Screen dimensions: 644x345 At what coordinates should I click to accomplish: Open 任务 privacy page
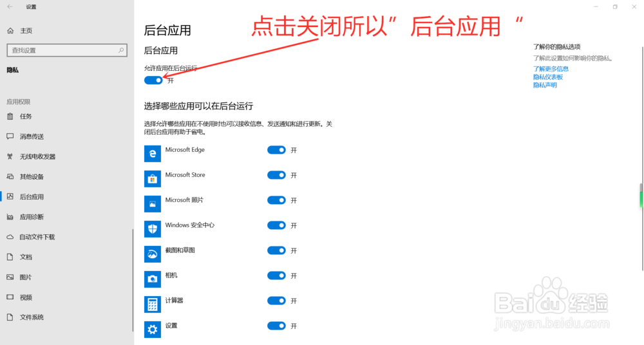coord(26,117)
